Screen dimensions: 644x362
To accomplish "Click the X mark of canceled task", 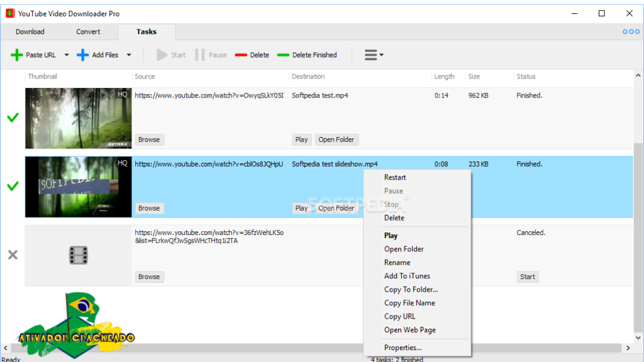I will 13,255.
